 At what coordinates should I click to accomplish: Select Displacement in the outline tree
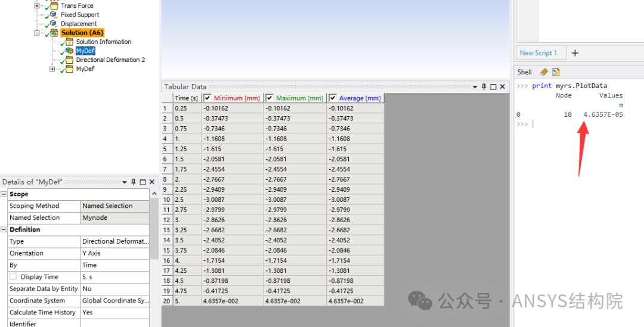click(79, 24)
